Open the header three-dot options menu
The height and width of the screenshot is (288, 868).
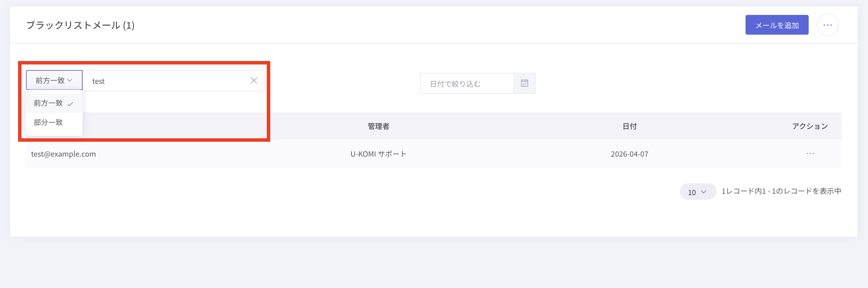click(x=827, y=25)
